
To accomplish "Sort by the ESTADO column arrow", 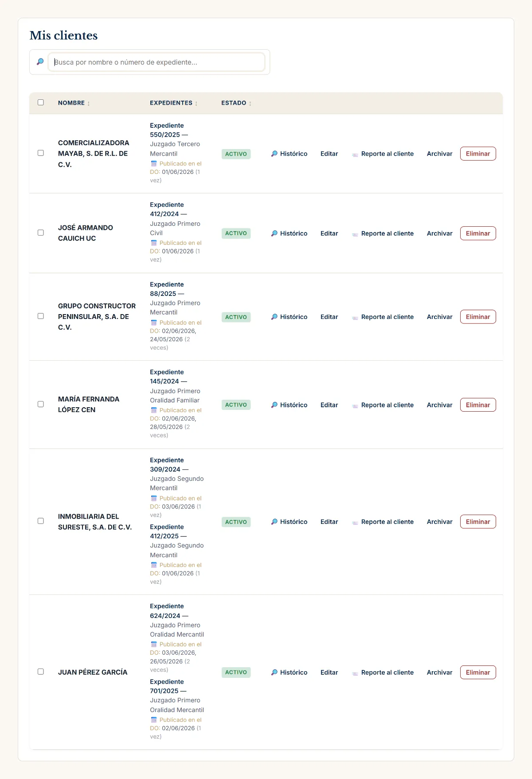I will [x=250, y=103].
